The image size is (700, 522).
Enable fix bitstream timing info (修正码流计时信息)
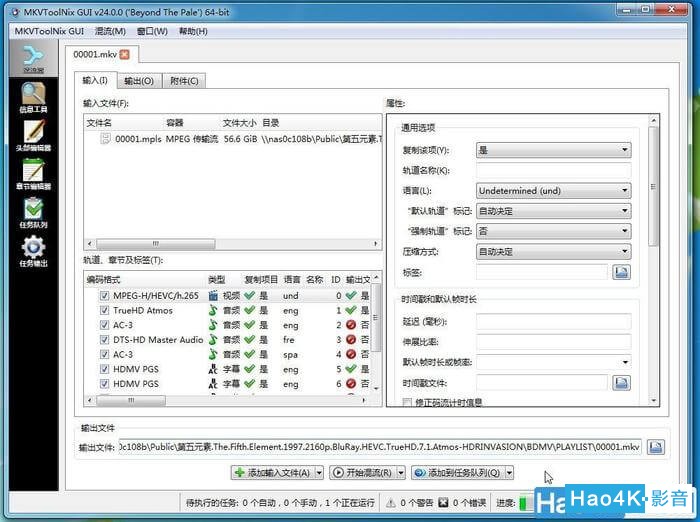pos(407,403)
